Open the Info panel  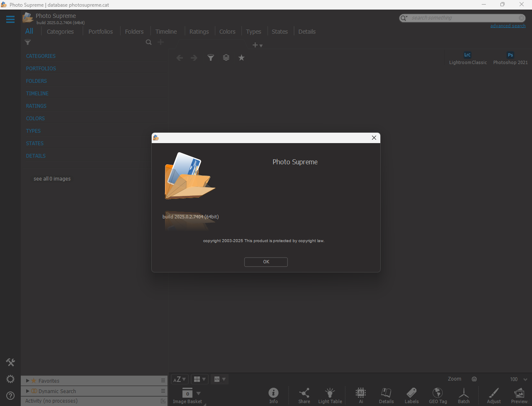[273, 396]
